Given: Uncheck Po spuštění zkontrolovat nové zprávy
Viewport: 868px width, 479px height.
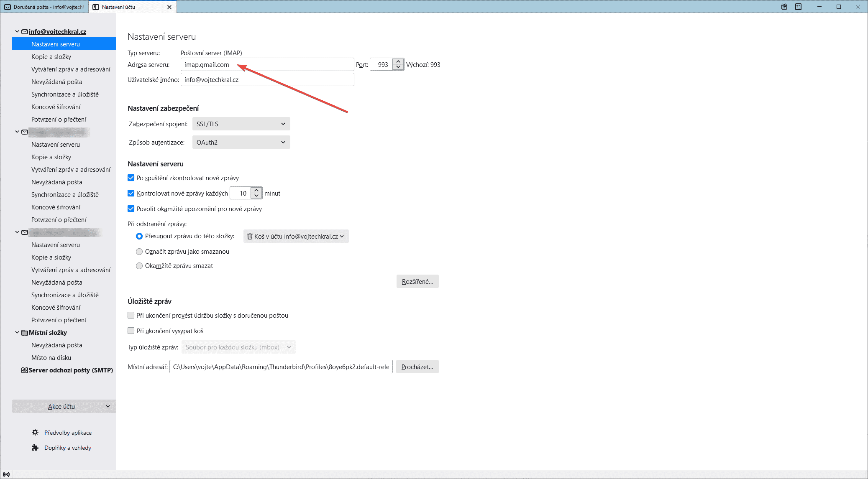Looking at the screenshot, I should (x=131, y=178).
